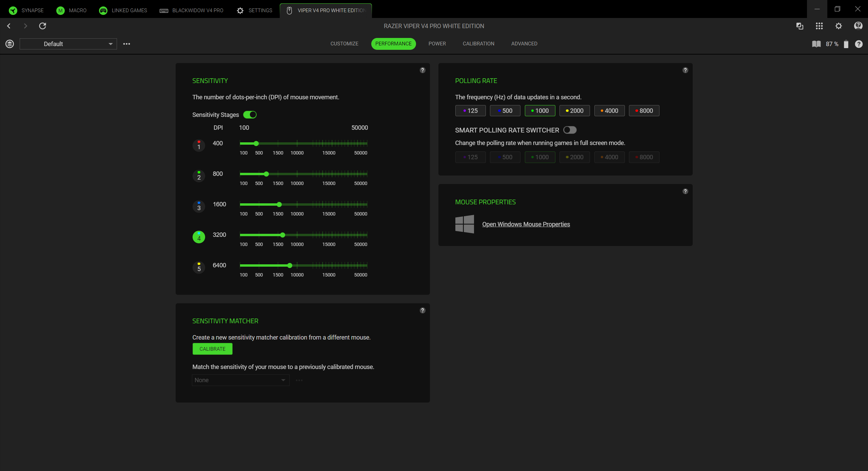Click the 6400 DPI slider handle

click(289, 266)
